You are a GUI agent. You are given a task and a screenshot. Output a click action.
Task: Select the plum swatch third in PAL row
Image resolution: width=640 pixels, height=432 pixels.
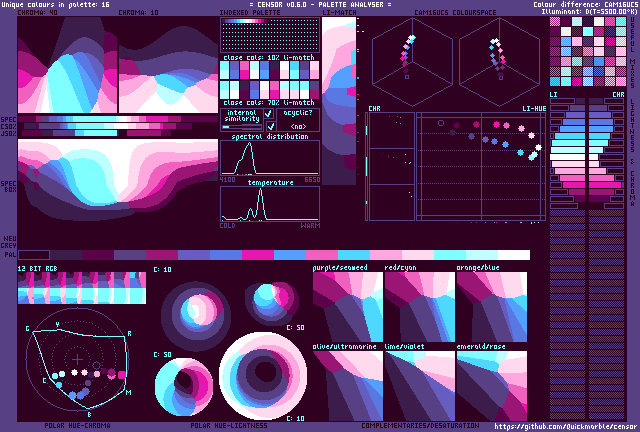coord(98,255)
